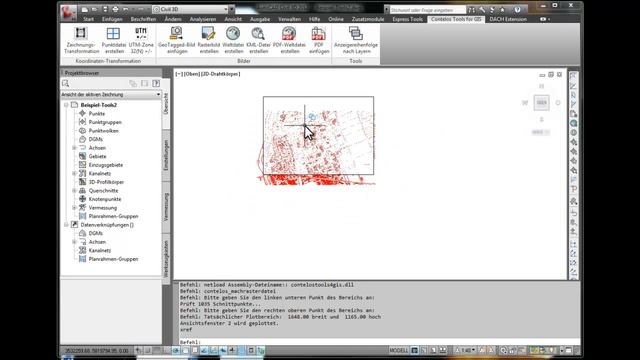Click coordinates readout in status bar
The height and width of the screenshot is (360, 640).
(x=97, y=350)
